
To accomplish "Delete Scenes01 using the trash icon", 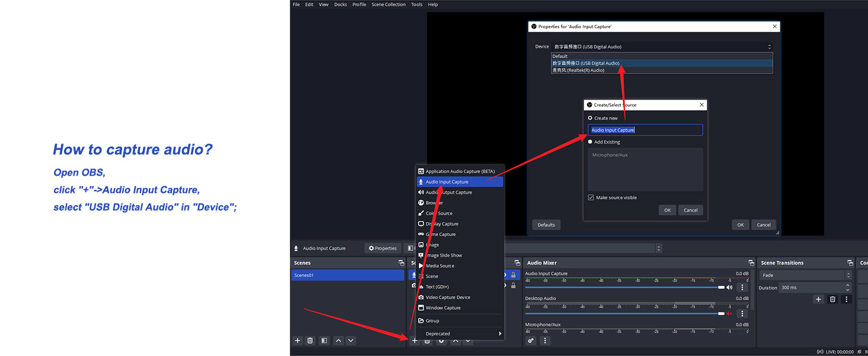I will click(309, 341).
